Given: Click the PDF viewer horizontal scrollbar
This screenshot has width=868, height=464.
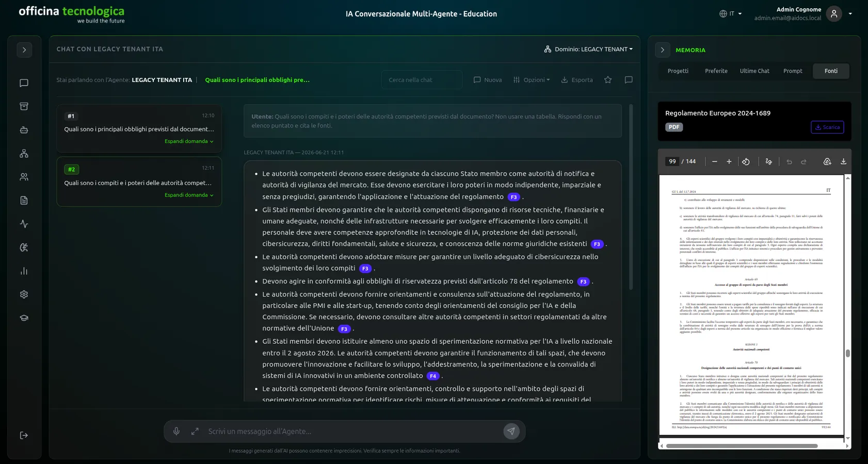Looking at the screenshot, I should pos(742,446).
